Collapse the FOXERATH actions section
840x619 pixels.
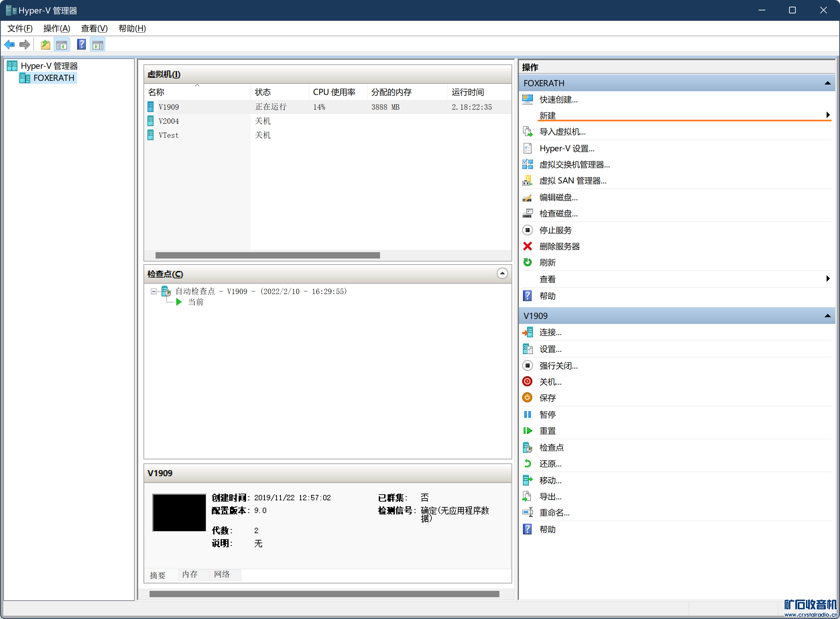point(828,83)
